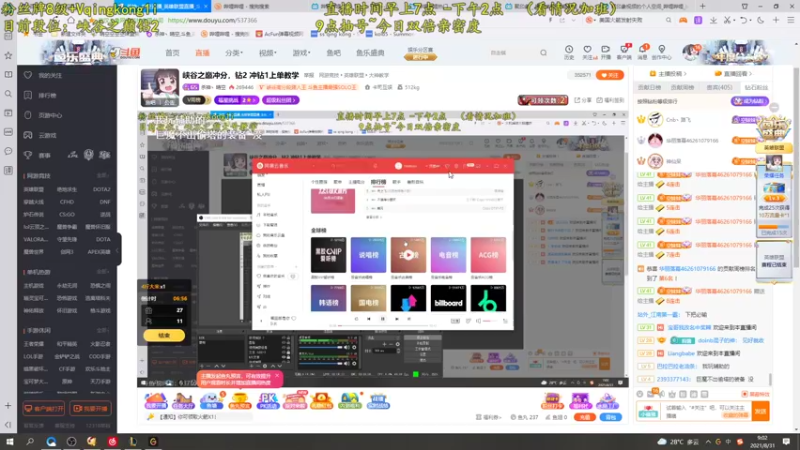The image size is (800, 450).
Task: Open the red NetEase music taskbar icon
Action: tap(112, 441)
